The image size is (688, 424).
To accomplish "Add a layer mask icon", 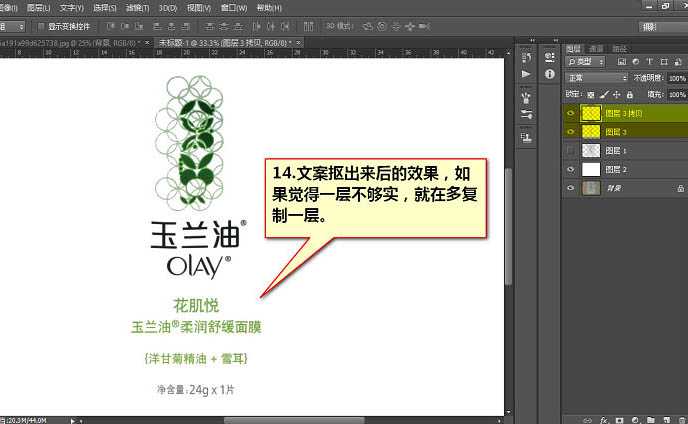I will (619, 420).
